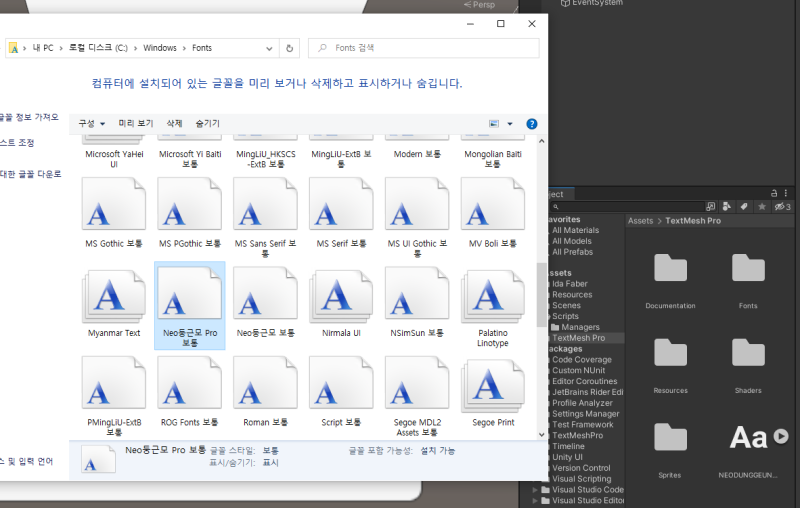The height and width of the screenshot is (508, 800).
Task: Select All Models in Unity favorites
Action: (572, 241)
